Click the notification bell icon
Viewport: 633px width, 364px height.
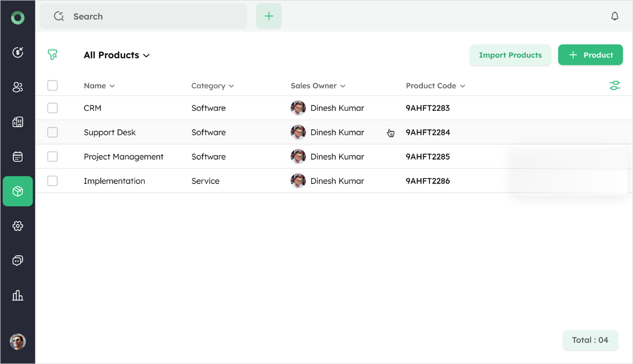pyautogui.click(x=614, y=16)
